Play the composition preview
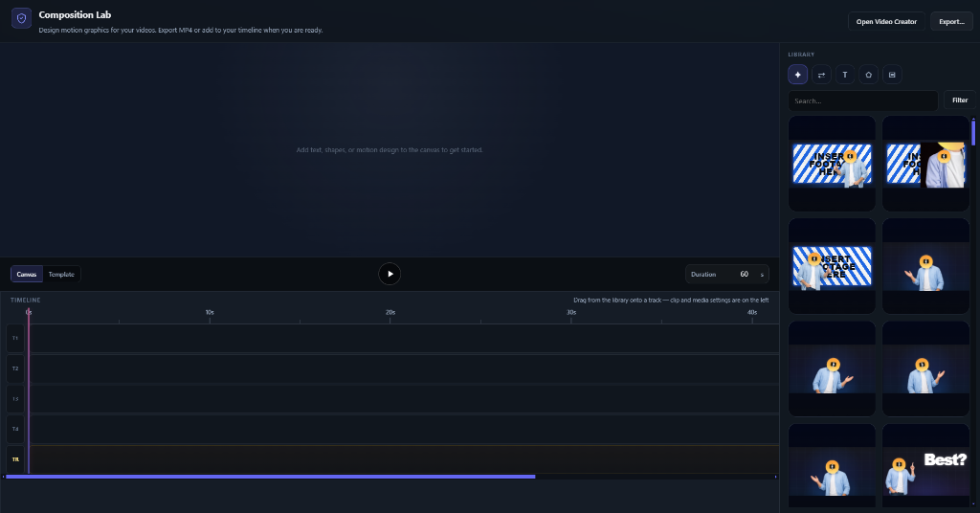This screenshot has height=513, width=980. (x=390, y=274)
